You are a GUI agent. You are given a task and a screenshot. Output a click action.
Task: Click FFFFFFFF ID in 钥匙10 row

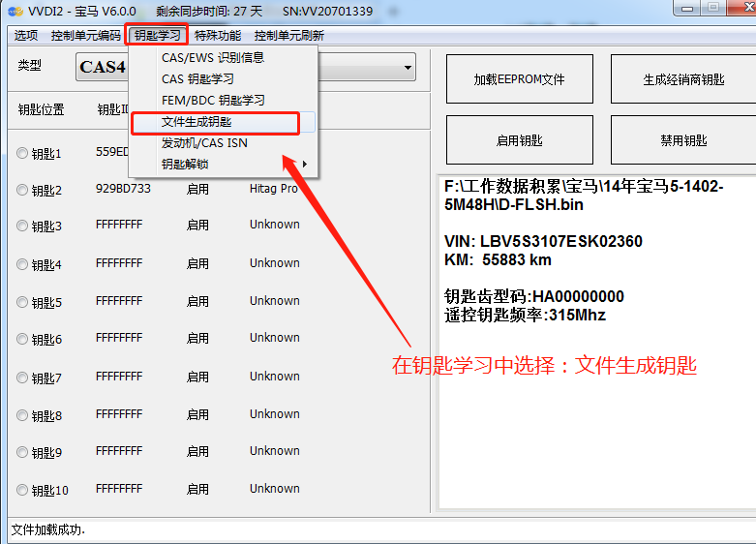click(119, 489)
